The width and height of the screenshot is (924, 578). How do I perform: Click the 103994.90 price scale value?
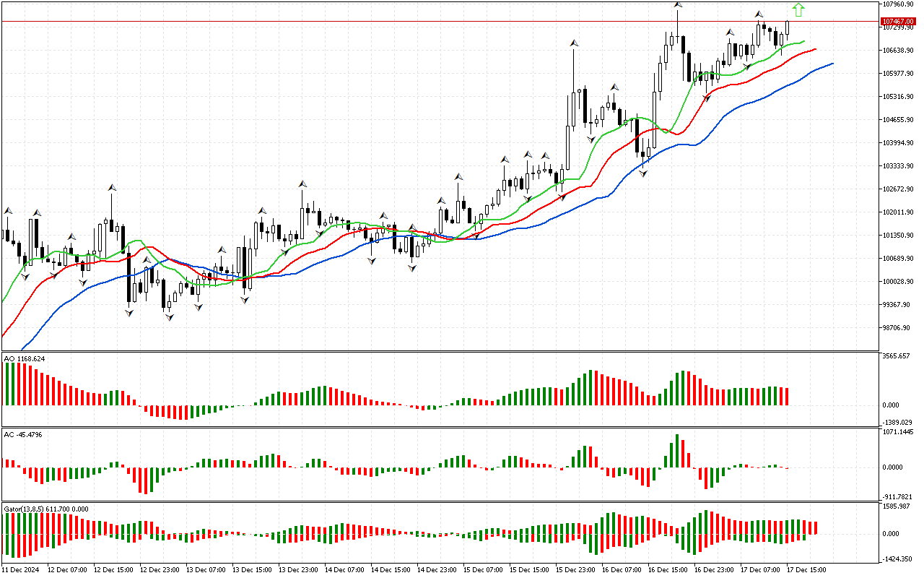pyautogui.click(x=899, y=143)
